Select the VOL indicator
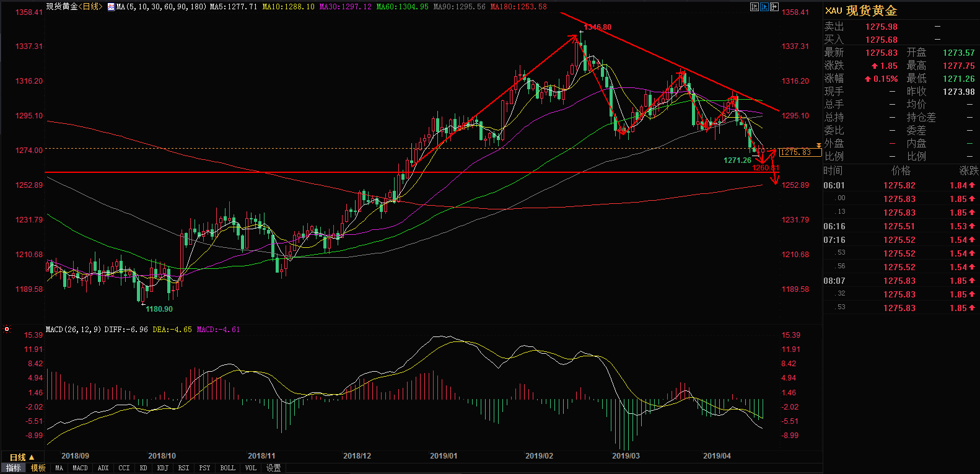980x474 pixels. tap(250, 468)
